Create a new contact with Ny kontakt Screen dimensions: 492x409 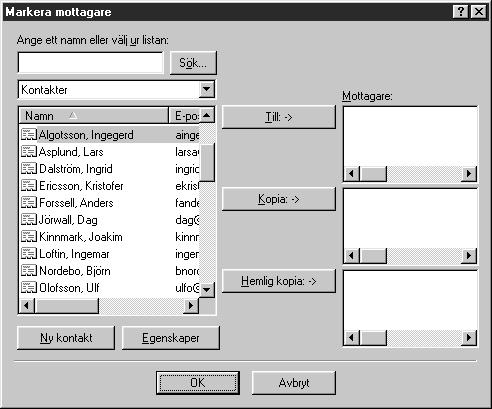(x=66, y=338)
